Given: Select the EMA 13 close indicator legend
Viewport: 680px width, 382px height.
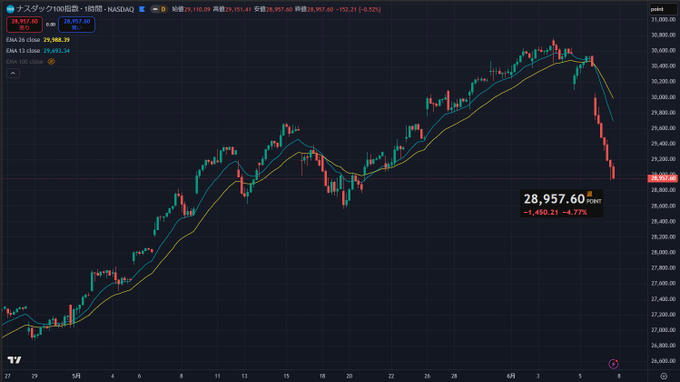Looking at the screenshot, I should pyautogui.click(x=23, y=51).
